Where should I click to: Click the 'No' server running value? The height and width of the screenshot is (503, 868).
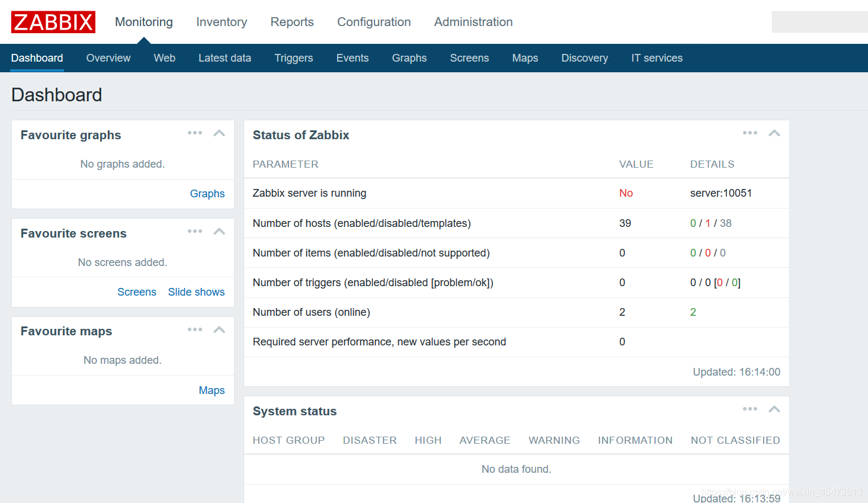click(x=626, y=193)
